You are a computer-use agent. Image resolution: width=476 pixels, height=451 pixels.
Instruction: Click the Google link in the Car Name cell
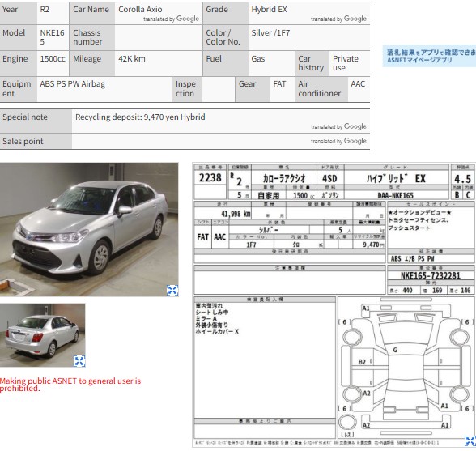click(188, 19)
